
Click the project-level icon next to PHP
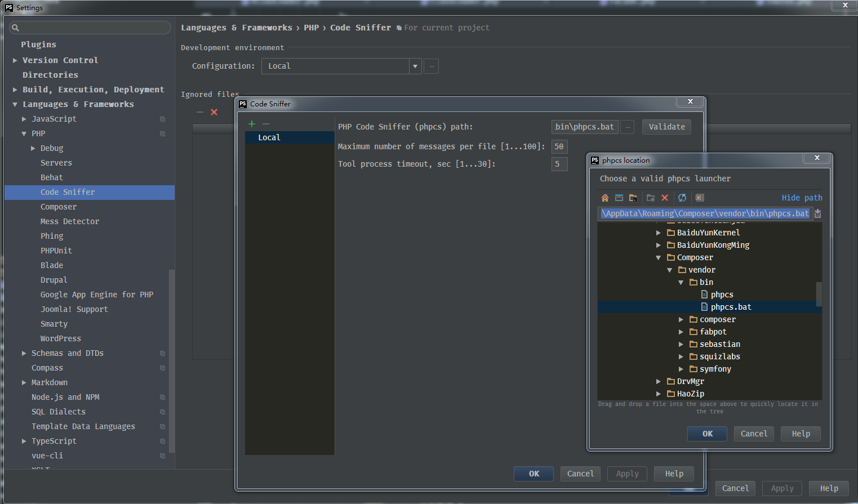point(163,133)
